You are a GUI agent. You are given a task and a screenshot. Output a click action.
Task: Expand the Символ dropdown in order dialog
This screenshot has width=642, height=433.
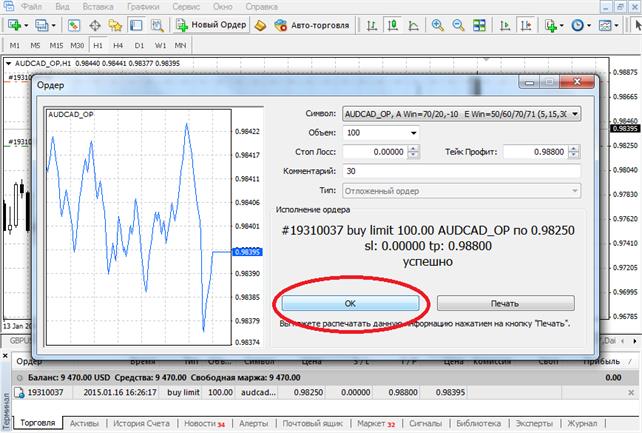point(574,113)
